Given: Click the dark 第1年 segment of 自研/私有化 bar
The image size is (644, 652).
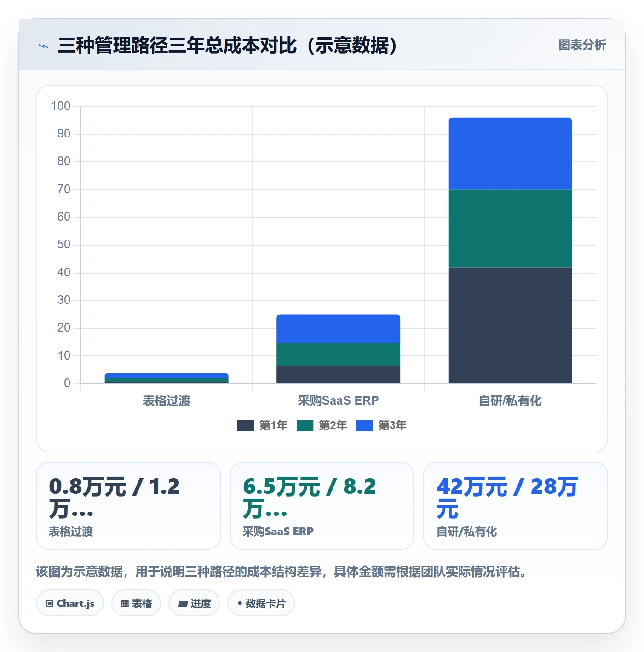Looking at the screenshot, I should coord(510,325).
